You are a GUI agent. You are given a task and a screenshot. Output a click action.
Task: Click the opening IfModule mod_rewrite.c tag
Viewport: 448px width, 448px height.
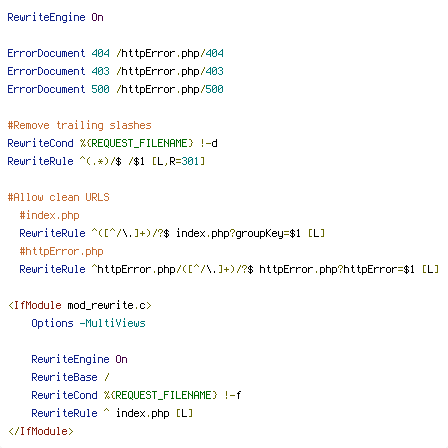[79, 305]
